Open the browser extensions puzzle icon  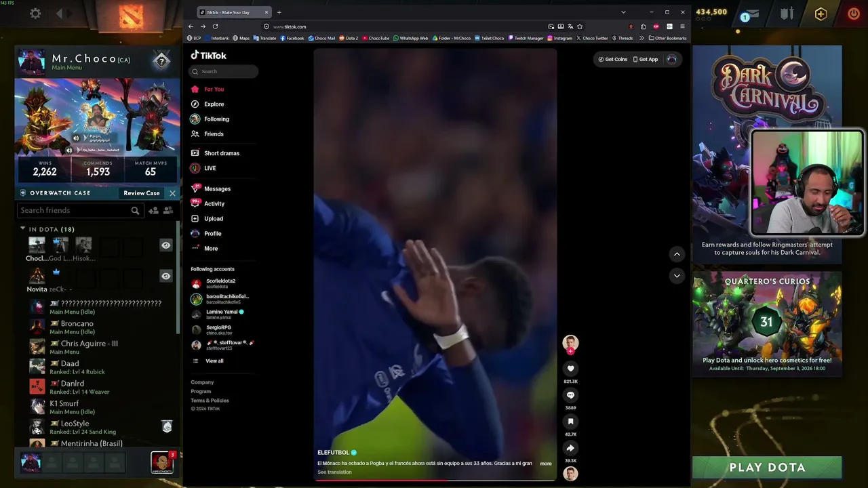643,26
